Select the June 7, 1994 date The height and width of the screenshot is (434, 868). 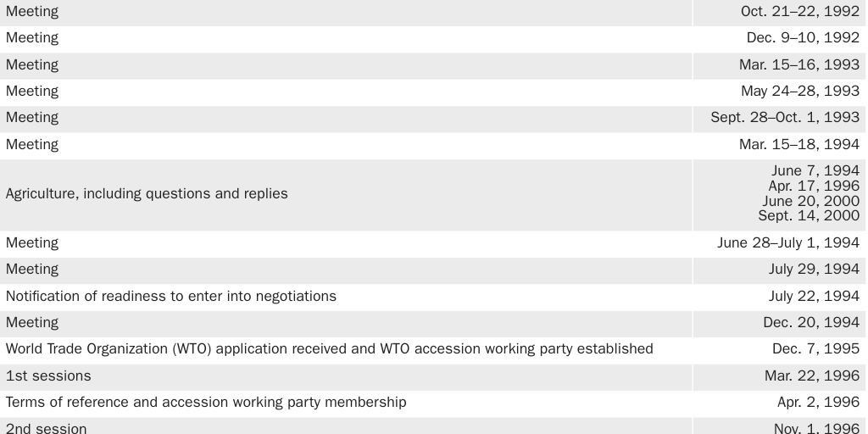(815, 170)
